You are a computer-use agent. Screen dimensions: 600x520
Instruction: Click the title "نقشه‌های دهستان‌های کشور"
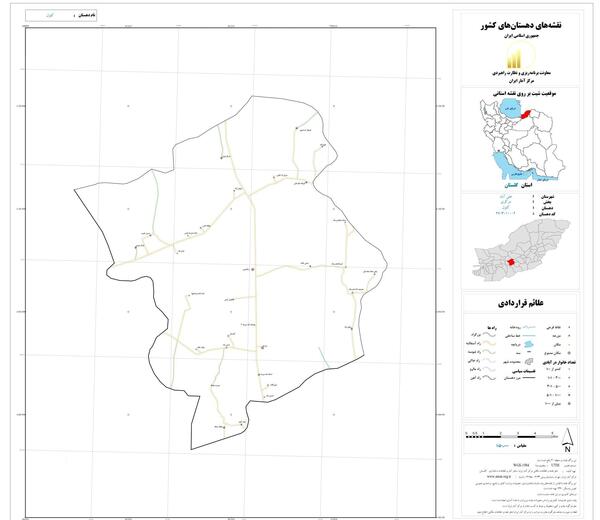[x=521, y=26]
